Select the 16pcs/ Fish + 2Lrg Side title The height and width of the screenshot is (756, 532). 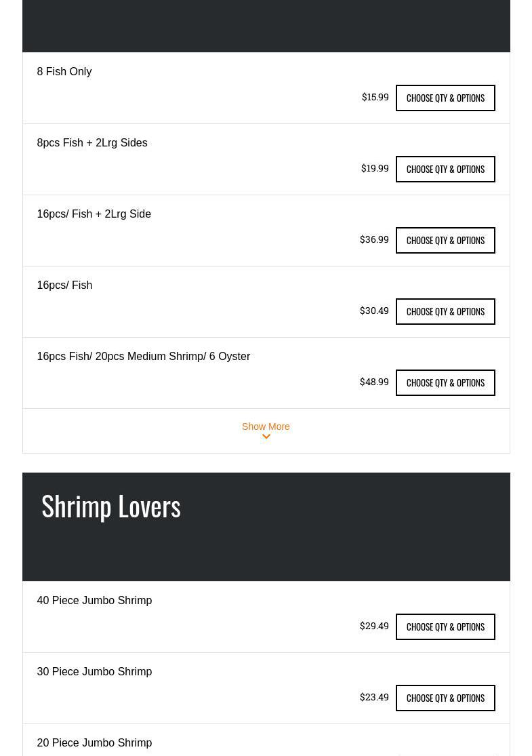coord(94,214)
